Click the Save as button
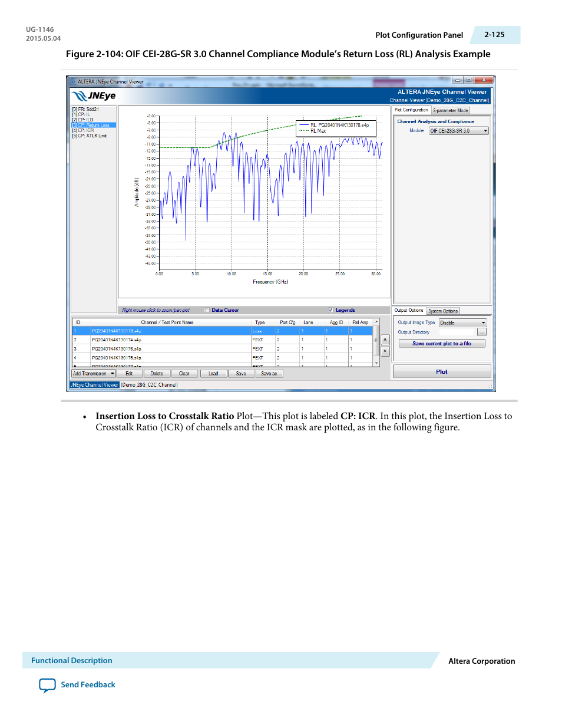The width and height of the screenshot is (562, 728). pyautogui.click(x=269, y=374)
